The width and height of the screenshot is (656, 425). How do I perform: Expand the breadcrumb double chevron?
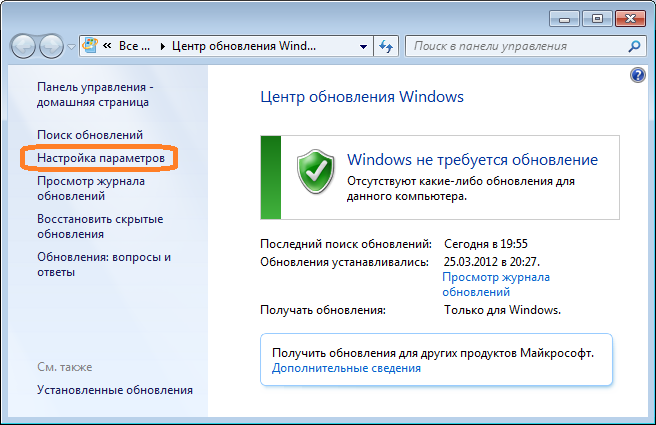107,46
